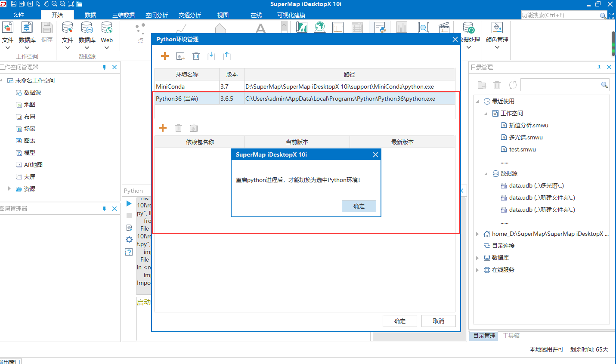Click the 路径 column header
This screenshot has width=616, height=364.
350,74
